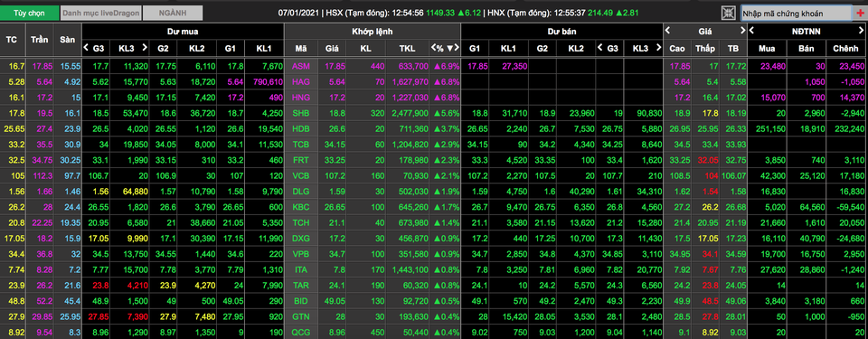Toggle sort by the % column triangle
The width and height of the screenshot is (868, 339).
pyautogui.click(x=449, y=48)
